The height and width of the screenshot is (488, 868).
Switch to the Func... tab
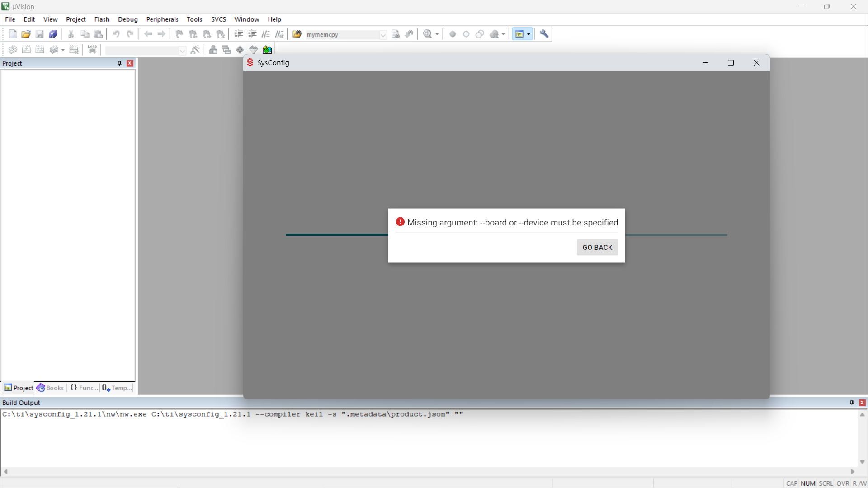coord(84,388)
